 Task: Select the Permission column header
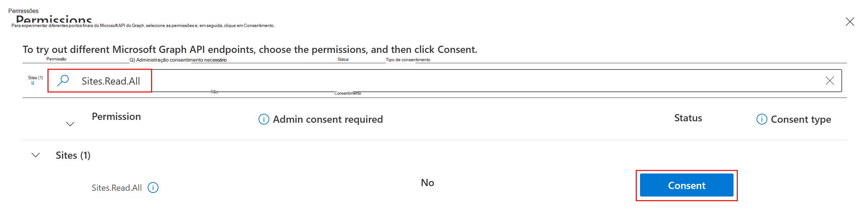click(x=117, y=116)
